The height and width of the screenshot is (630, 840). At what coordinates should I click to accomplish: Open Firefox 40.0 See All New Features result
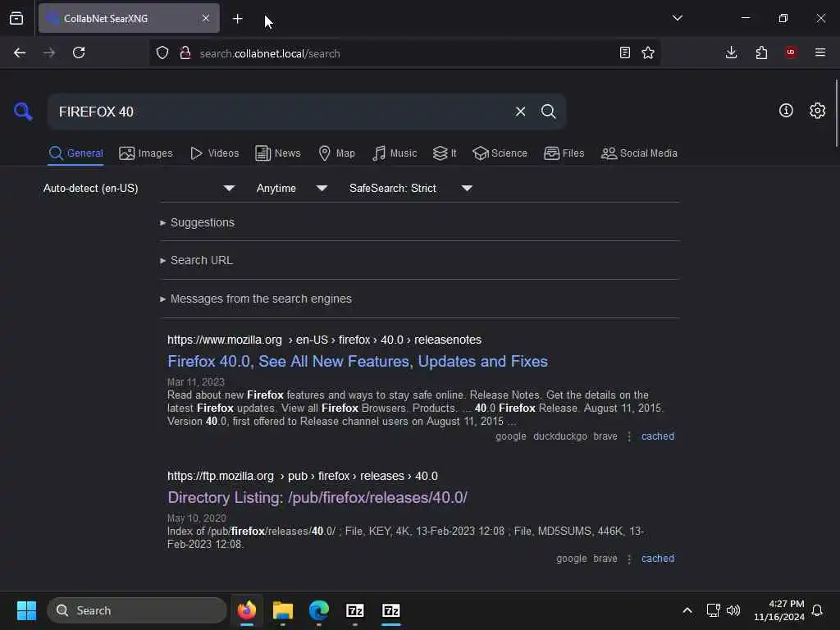pos(358,362)
